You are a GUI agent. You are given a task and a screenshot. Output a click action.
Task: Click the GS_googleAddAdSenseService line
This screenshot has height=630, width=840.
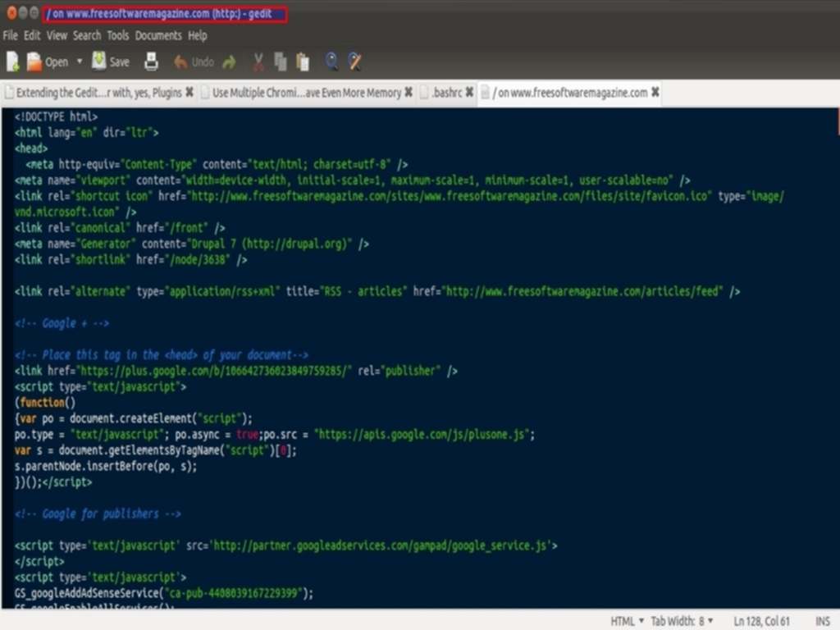(x=164, y=594)
